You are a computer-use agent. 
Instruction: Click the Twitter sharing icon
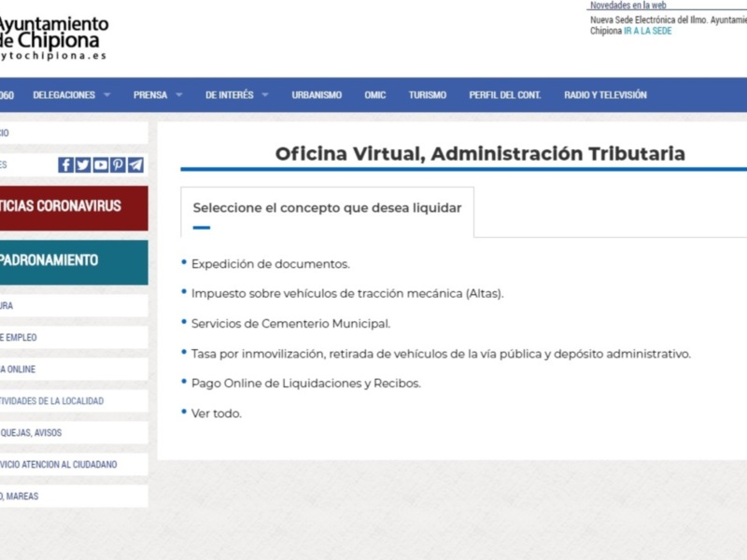click(x=82, y=165)
